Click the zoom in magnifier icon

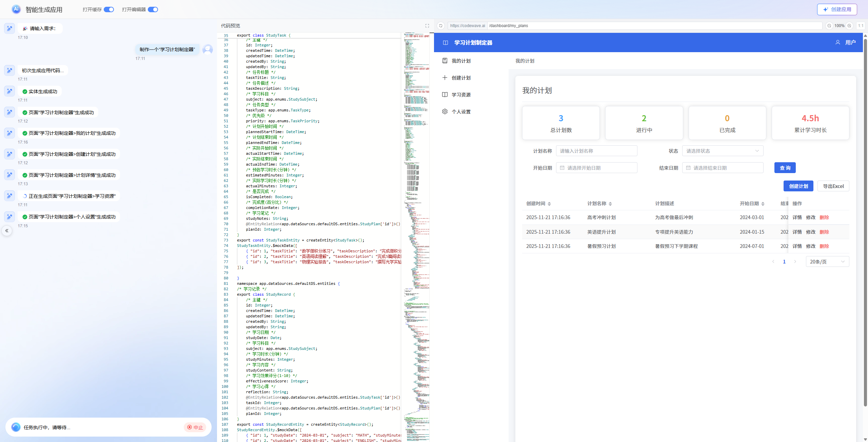coord(849,26)
